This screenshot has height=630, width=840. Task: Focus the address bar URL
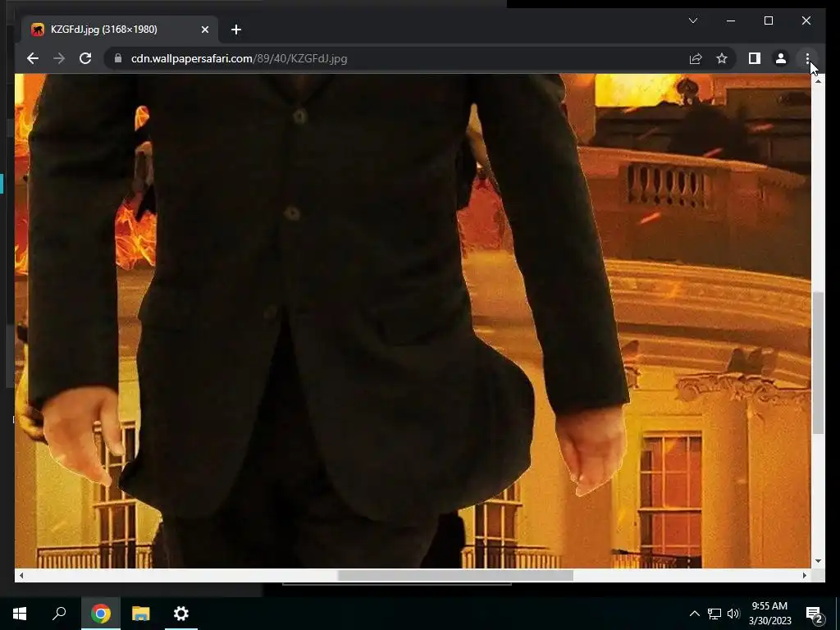coord(239,58)
